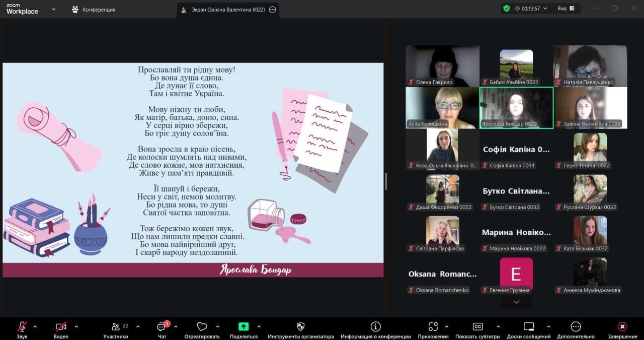Open the Чат panel
This screenshot has width=644, height=340.
point(162,327)
